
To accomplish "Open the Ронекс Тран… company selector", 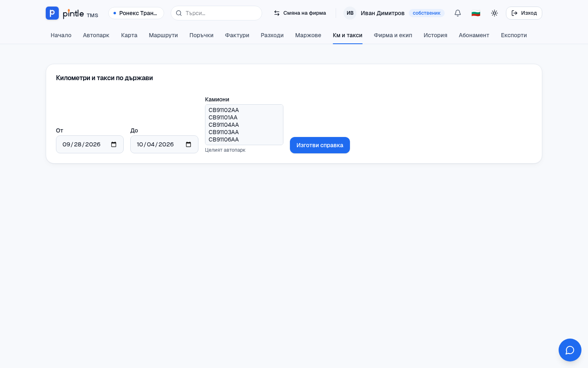I will click(x=136, y=13).
